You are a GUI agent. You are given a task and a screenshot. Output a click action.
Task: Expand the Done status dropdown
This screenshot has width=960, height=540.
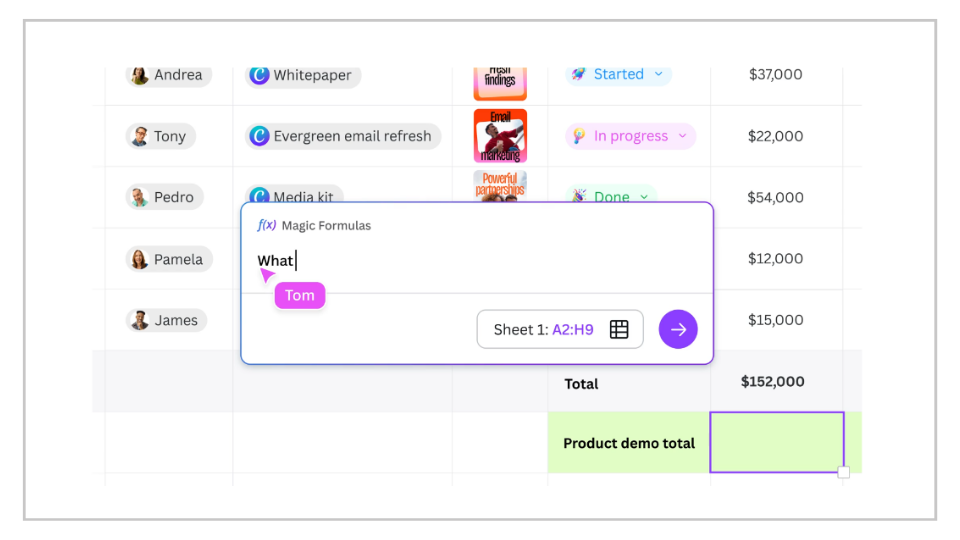click(x=644, y=197)
